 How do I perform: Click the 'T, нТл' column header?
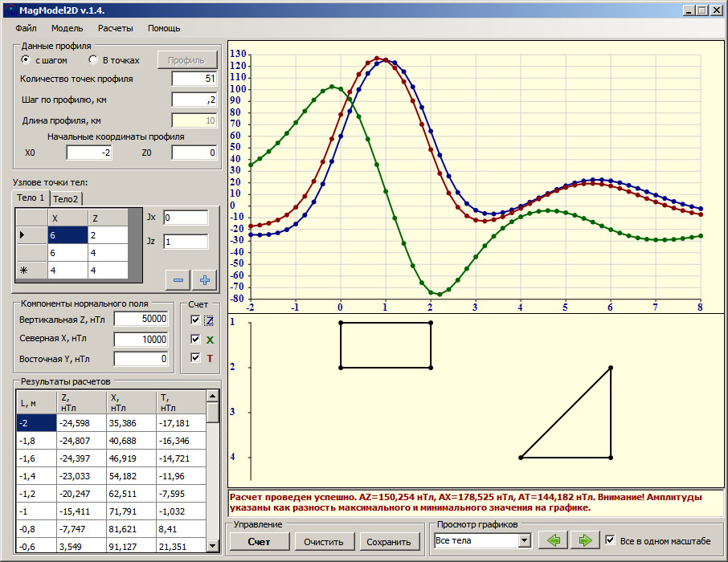coord(182,402)
